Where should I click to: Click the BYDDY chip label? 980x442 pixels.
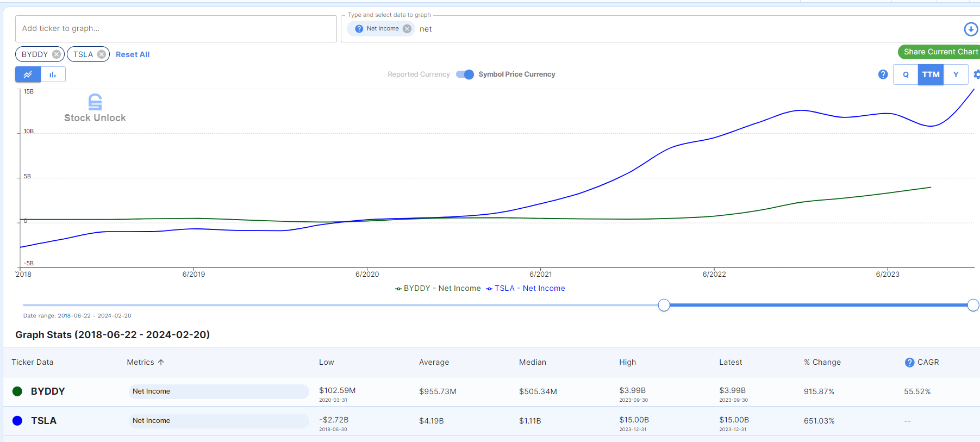[35, 54]
